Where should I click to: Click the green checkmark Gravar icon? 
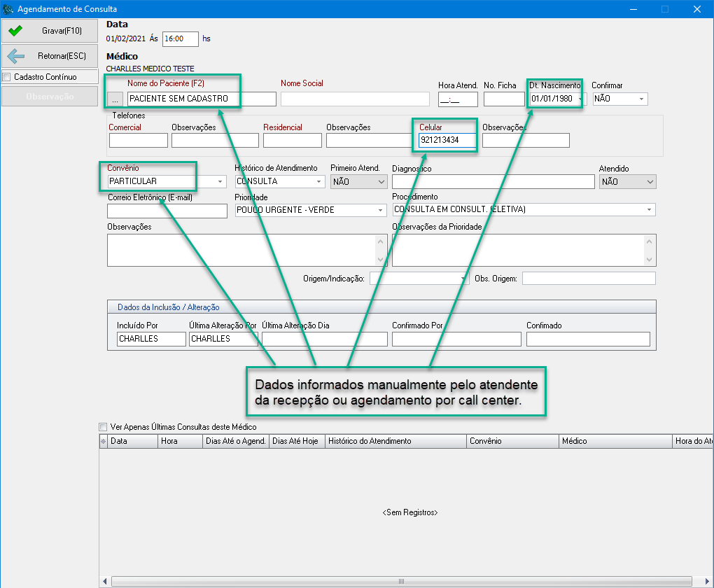pos(15,31)
